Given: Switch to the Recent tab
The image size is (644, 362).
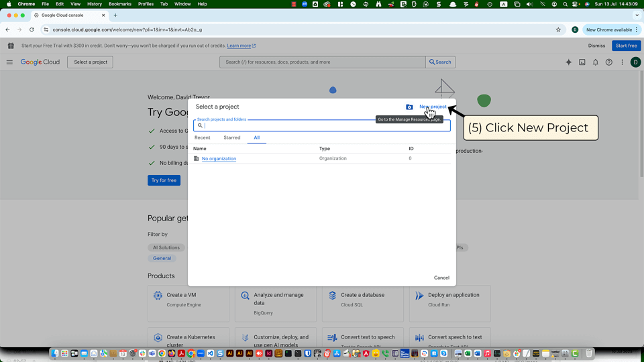Looking at the screenshot, I should tap(202, 137).
